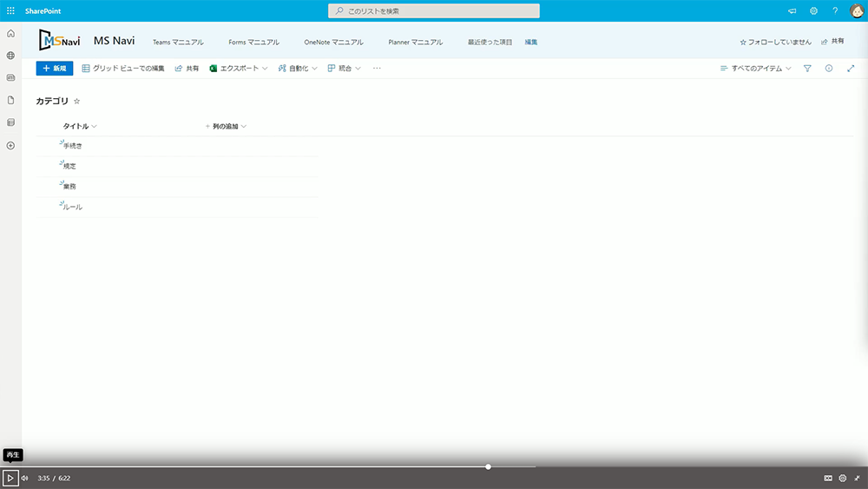Open My lists icon in rail
Viewport: 868px width, 489px height.
pos(10,122)
